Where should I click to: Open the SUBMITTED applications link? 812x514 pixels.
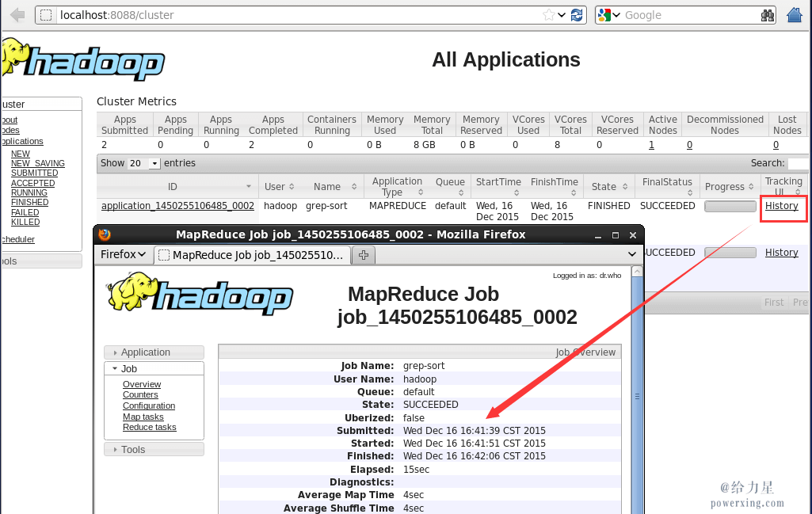(34, 173)
